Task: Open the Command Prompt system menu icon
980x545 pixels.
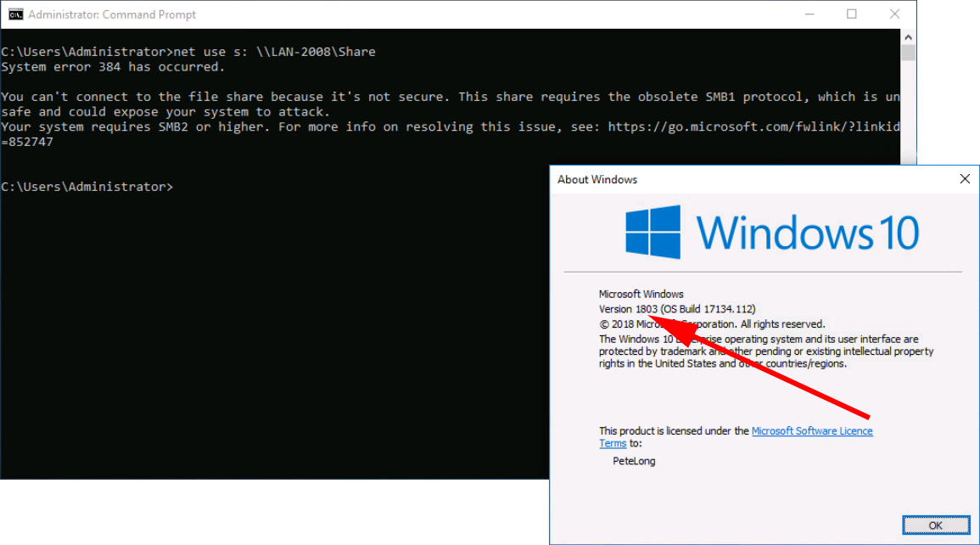Action: click(x=15, y=14)
